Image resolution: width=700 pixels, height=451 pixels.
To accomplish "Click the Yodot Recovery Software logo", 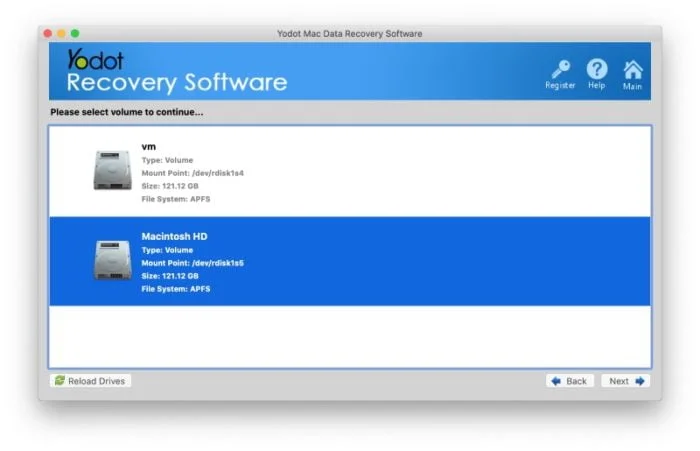I will 177,71.
